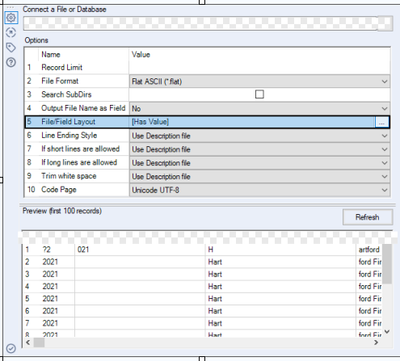
Task: Open the Configuration gear tab
Action: [11, 17]
